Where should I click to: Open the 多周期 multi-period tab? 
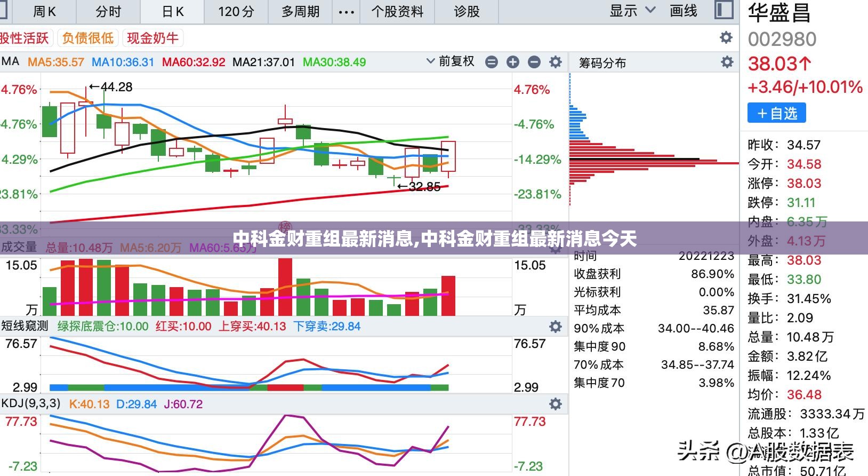300,11
